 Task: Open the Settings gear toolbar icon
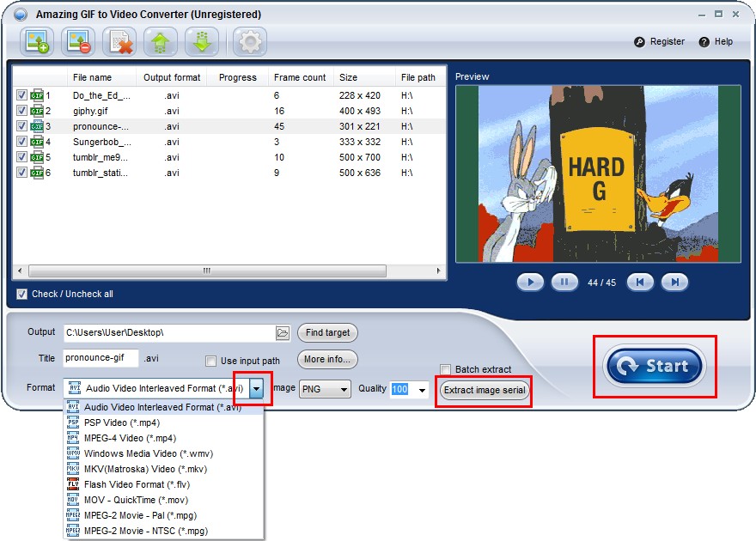[x=250, y=41]
